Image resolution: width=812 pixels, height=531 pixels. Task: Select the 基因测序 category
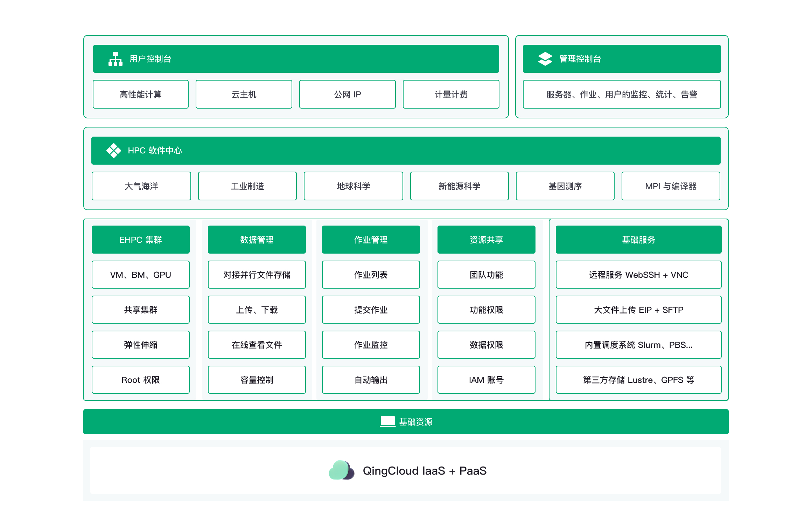[x=565, y=186]
